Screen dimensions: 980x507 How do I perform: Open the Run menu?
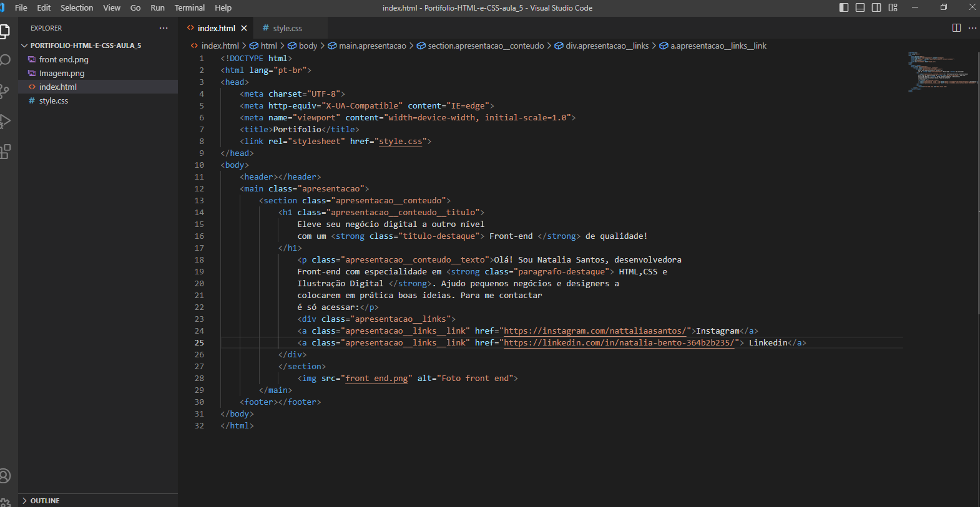click(x=157, y=7)
